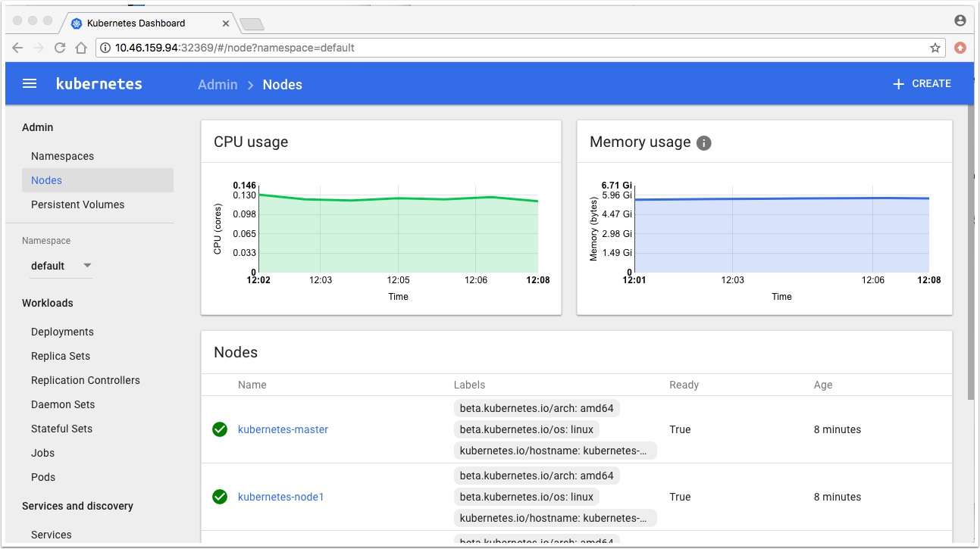Open the kubernetes-master node link
The height and width of the screenshot is (549, 980).
283,429
